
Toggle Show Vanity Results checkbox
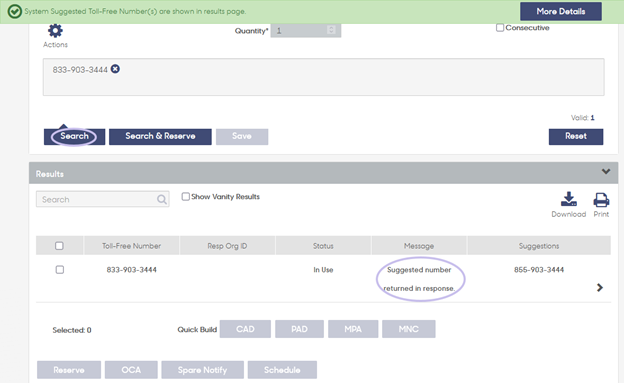[185, 196]
